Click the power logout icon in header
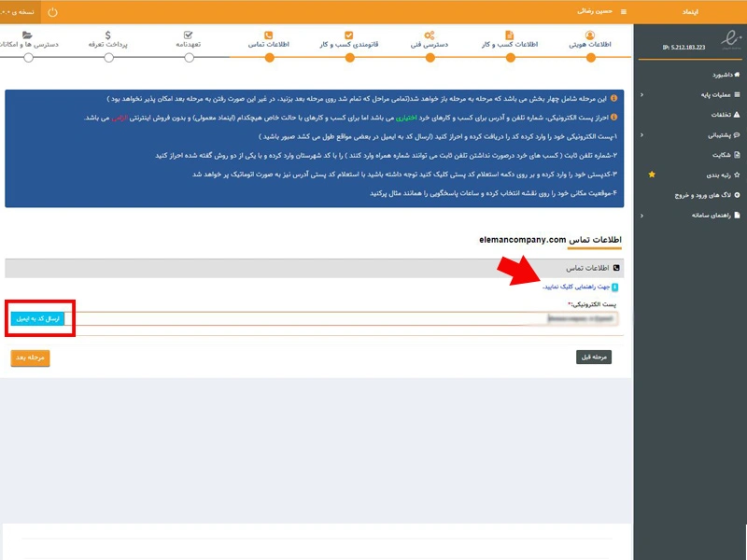The height and width of the screenshot is (560, 747). coord(52,12)
